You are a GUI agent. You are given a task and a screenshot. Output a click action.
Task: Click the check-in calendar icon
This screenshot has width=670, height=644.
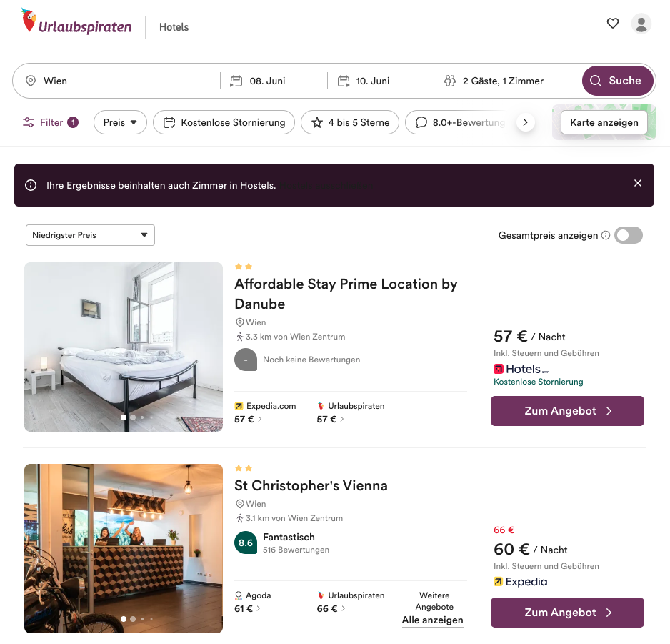[x=236, y=81]
